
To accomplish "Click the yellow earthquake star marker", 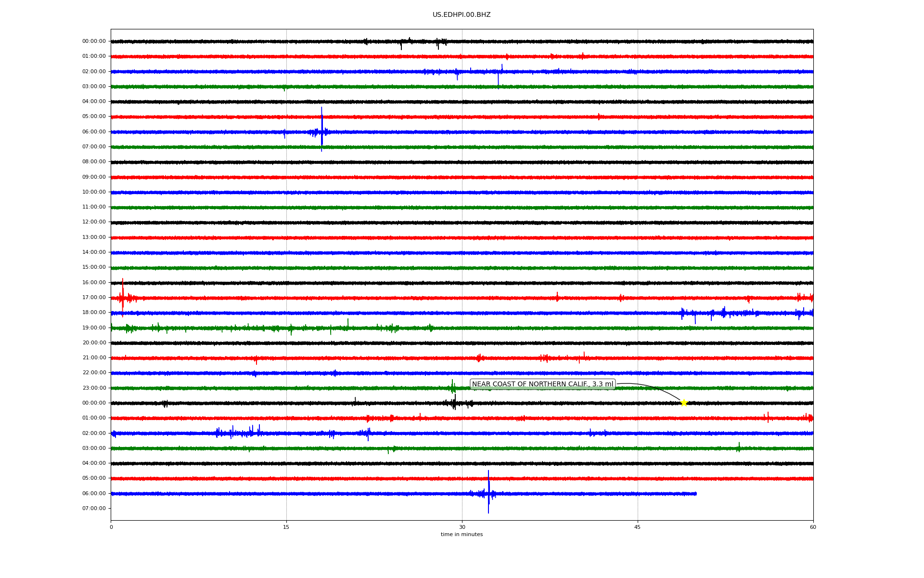I will point(683,403).
